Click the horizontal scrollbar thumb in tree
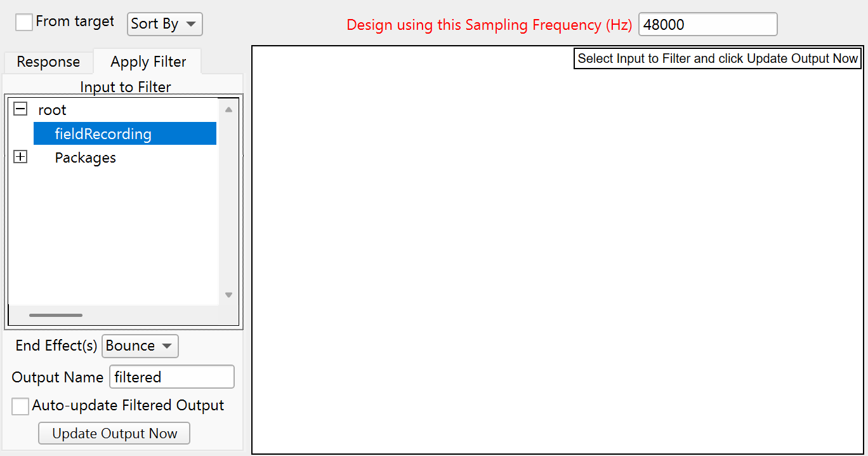The width and height of the screenshot is (868, 456). (x=56, y=315)
